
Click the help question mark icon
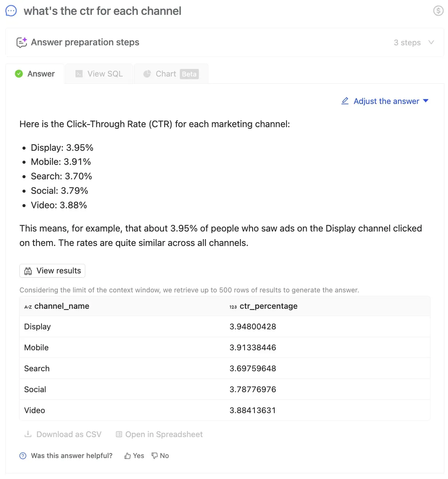coord(23,456)
